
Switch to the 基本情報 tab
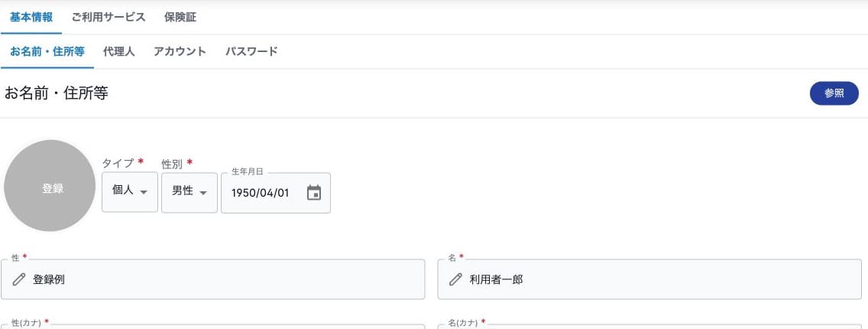tap(31, 17)
